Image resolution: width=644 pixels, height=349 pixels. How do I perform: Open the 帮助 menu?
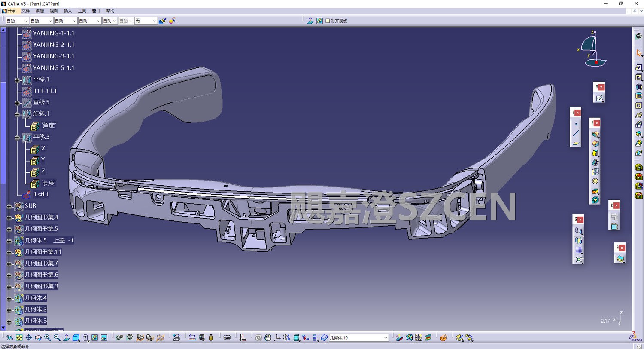(110, 11)
